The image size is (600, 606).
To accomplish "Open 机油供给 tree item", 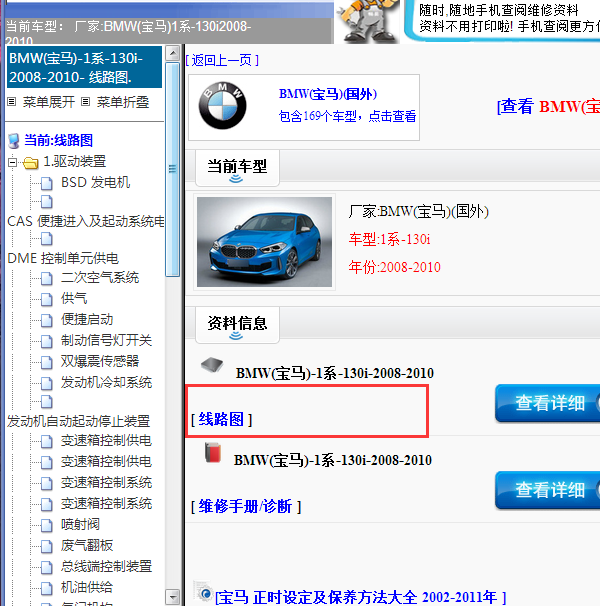I will point(87,587).
